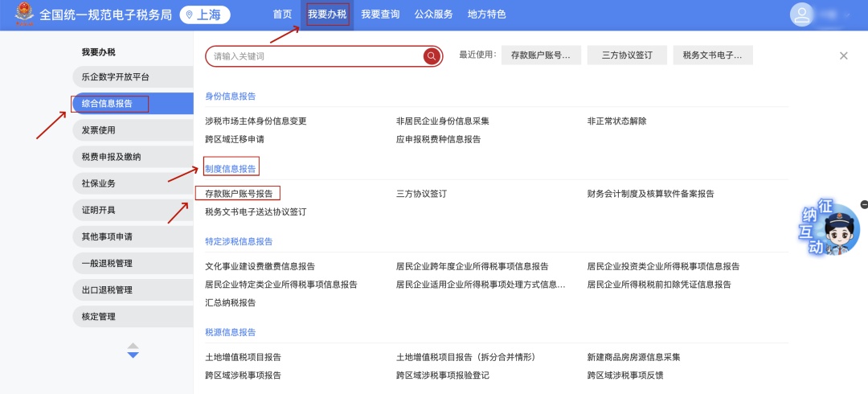
Task: Click recent item 税务文书电子…
Action: (x=713, y=55)
